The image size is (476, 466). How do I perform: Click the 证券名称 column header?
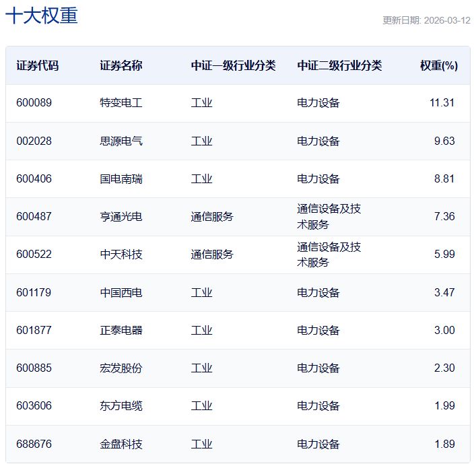121,65
